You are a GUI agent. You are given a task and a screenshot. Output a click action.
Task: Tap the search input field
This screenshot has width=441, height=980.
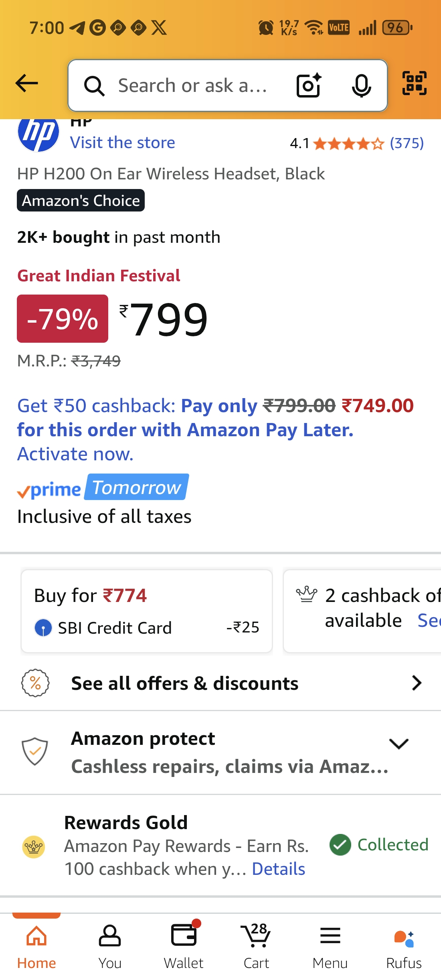(x=192, y=85)
